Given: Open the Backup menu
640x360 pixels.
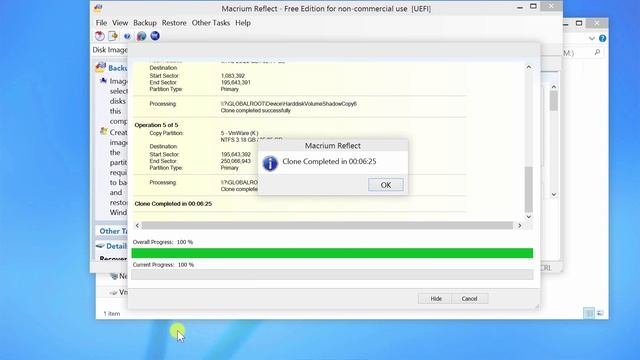Looking at the screenshot, I should tap(145, 23).
